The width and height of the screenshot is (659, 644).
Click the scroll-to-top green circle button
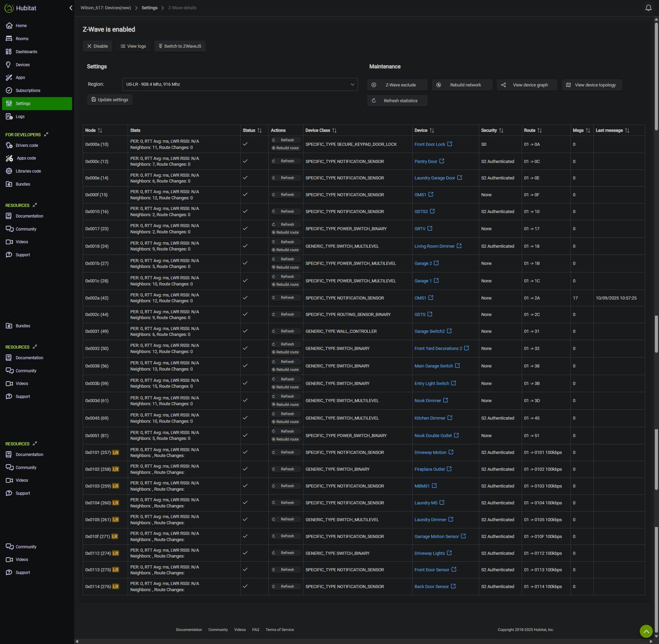pyautogui.click(x=646, y=631)
